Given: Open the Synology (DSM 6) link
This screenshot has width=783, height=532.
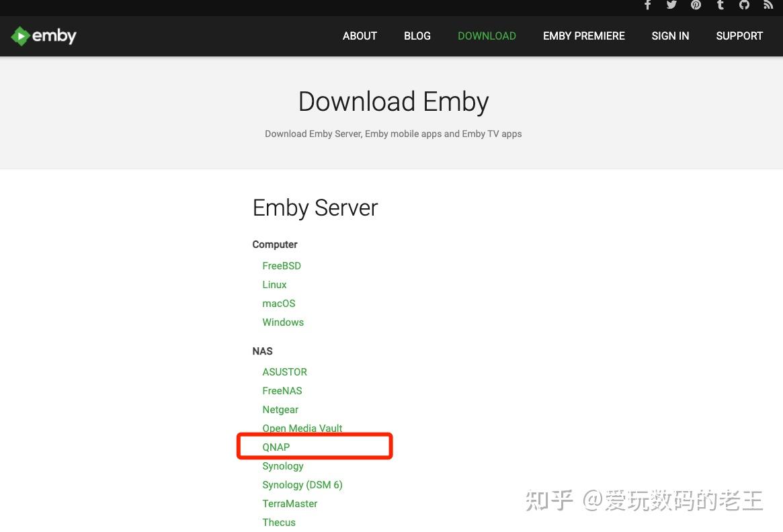Looking at the screenshot, I should tap(302, 484).
